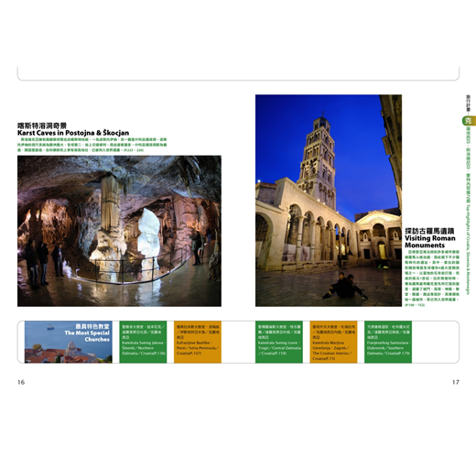Click the green Katedrala Svetog Lovre Trogir box

[279, 342]
